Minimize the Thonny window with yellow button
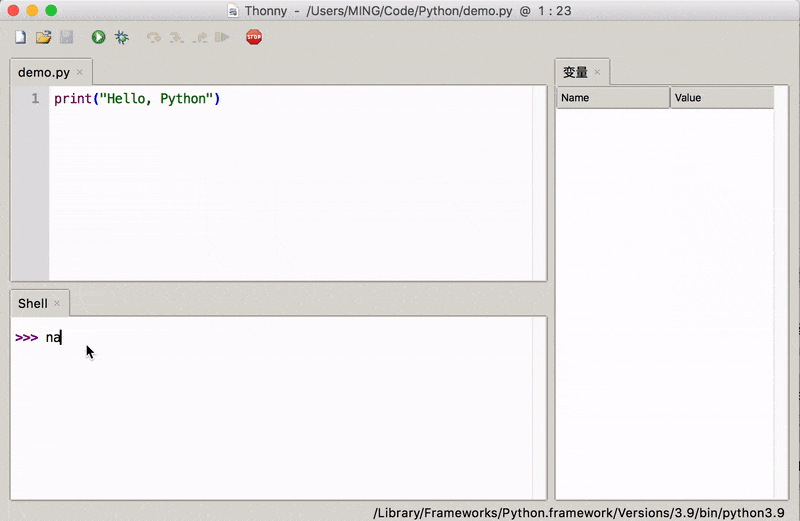 coord(32,10)
